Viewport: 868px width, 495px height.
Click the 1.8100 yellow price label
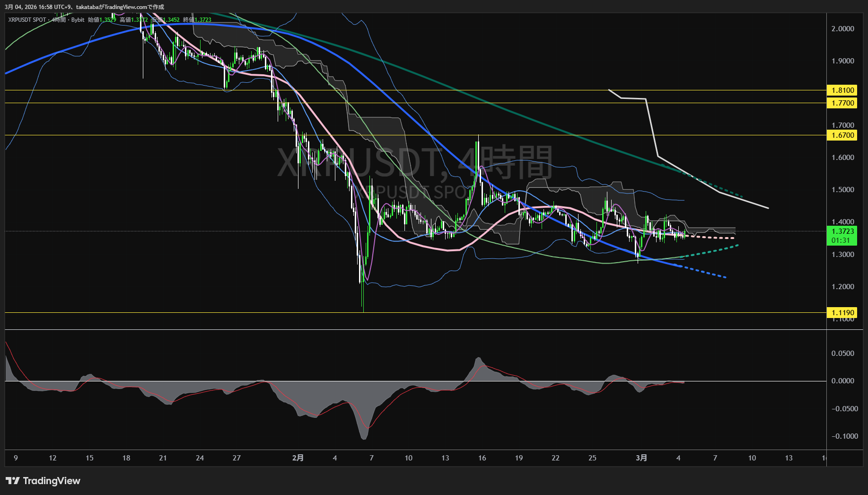[842, 90]
